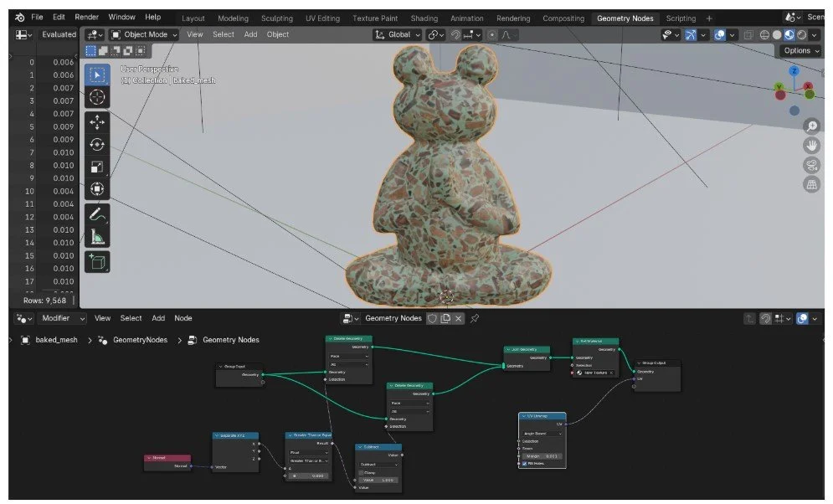Open the Object Mode dropdown
This screenshot has height=504, width=833.
point(144,34)
